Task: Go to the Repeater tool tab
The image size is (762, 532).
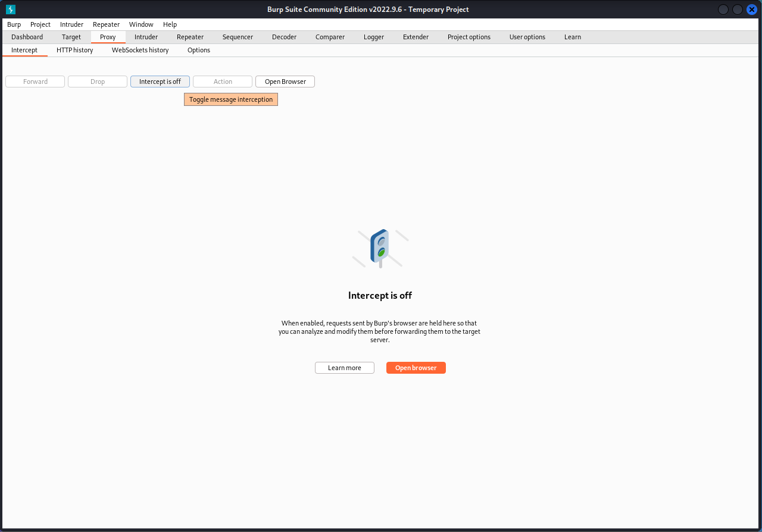Action: click(x=190, y=37)
